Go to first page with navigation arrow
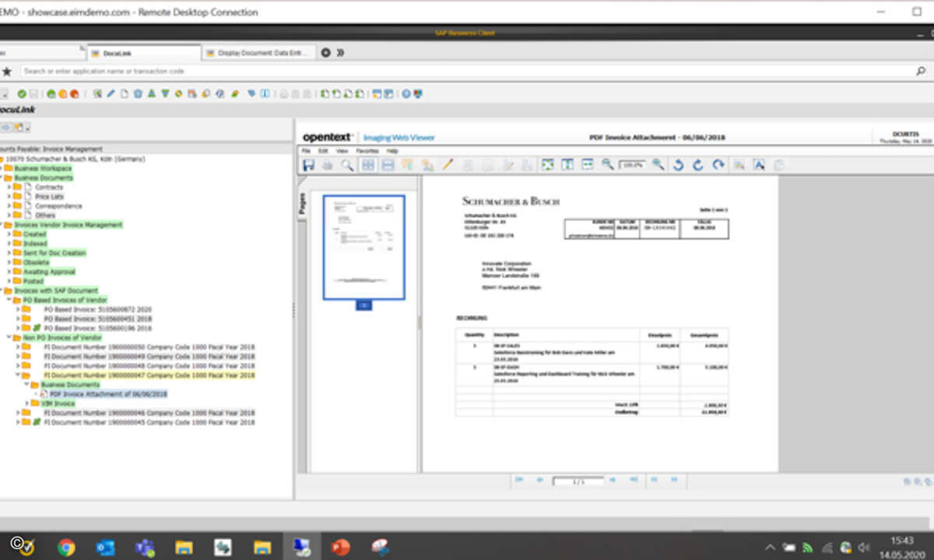Screen dimensions: 934x560 tap(519, 481)
